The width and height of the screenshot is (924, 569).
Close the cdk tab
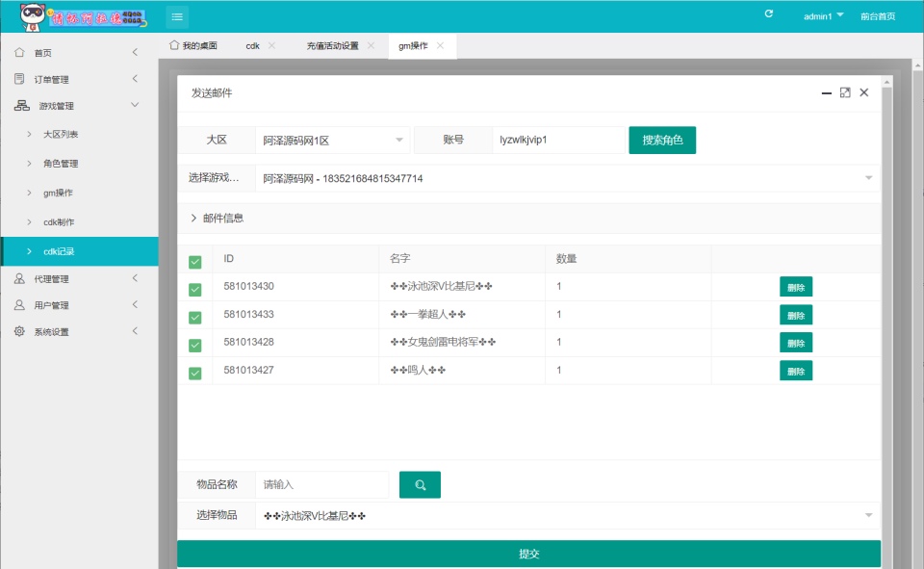point(271,45)
